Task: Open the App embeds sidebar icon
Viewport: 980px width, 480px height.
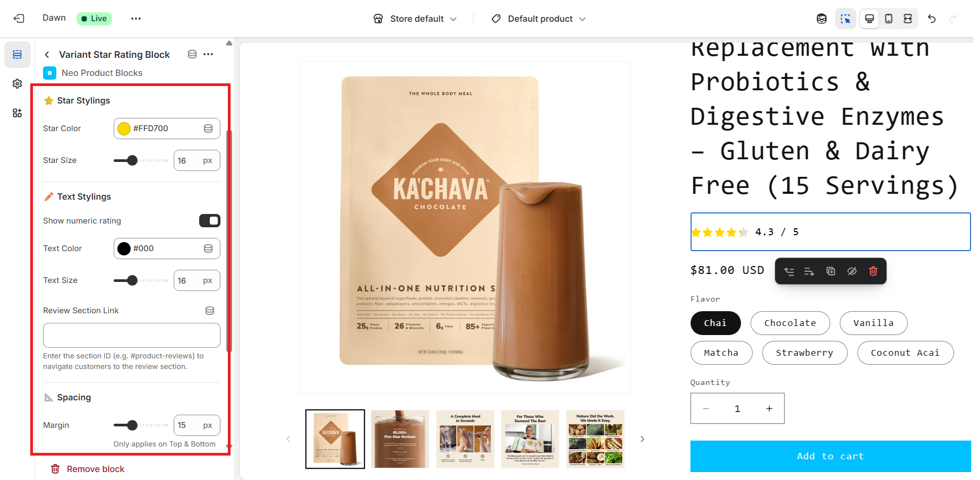Action: (18, 113)
